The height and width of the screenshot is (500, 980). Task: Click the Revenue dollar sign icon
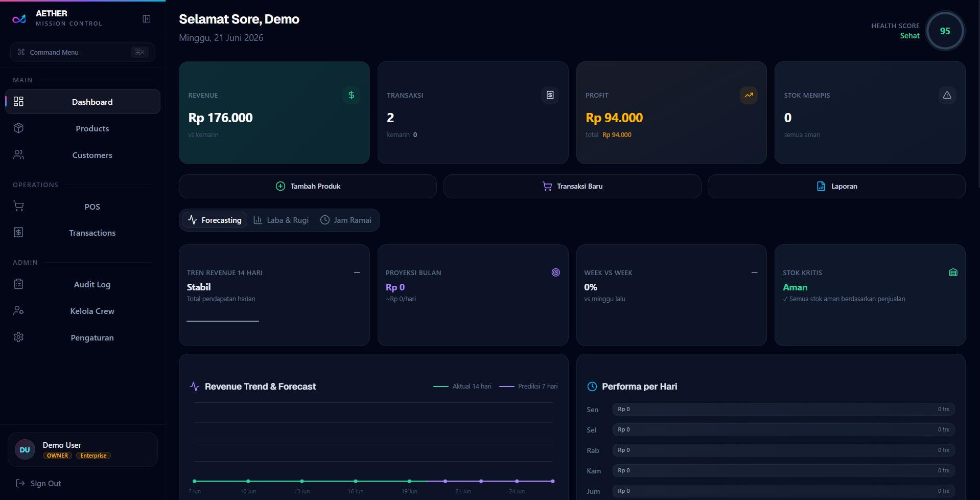(x=351, y=95)
